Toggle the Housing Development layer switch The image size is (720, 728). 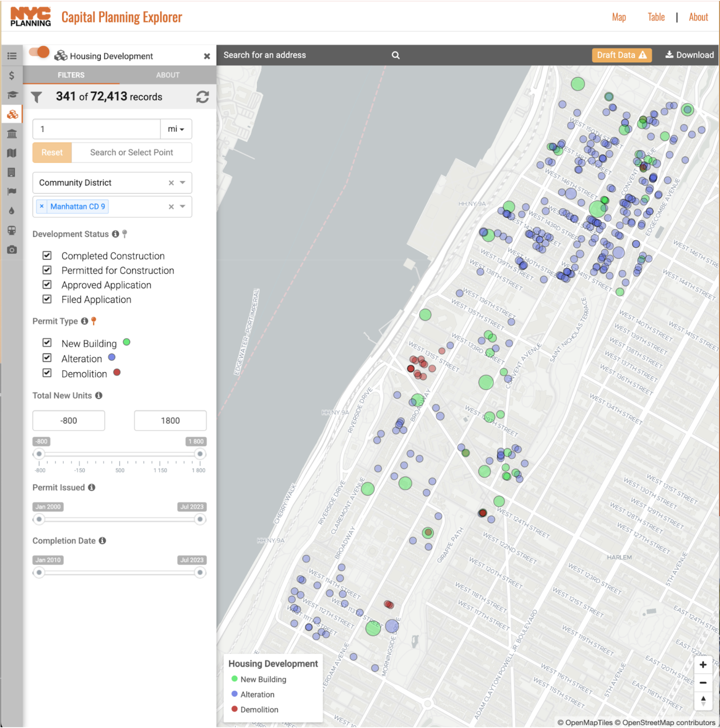click(x=39, y=52)
